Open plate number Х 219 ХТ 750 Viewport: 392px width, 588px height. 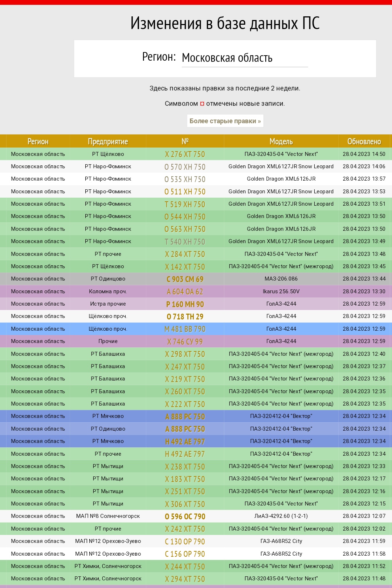tap(185, 379)
